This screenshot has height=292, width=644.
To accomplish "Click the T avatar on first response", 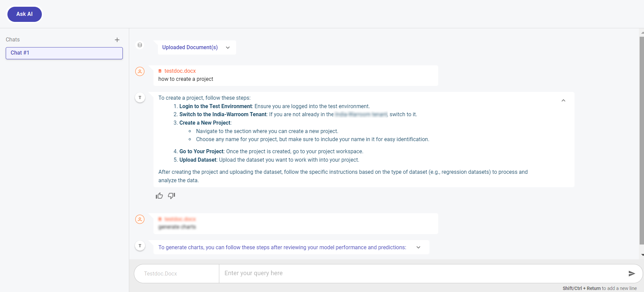I will [x=140, y=98].
